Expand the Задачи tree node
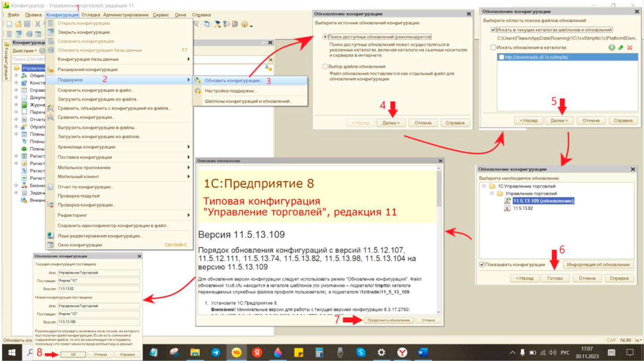Screen dimensions: 644x361 (x=16, y=193)
